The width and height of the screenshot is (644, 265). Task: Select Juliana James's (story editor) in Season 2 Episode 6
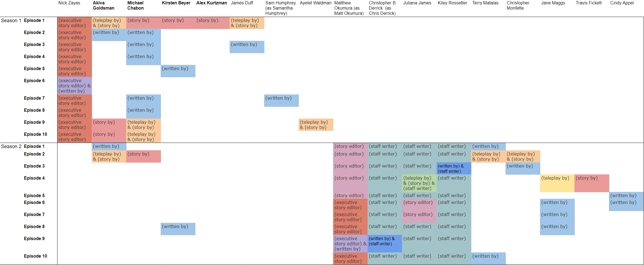tap(419, 205)
